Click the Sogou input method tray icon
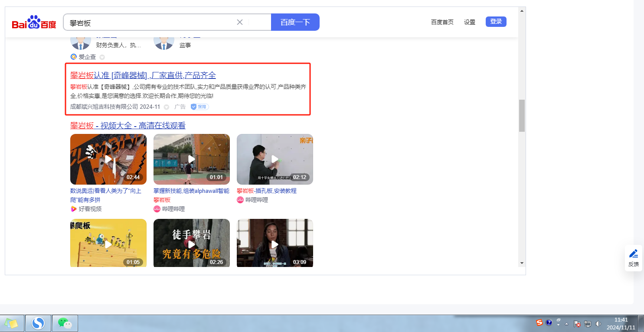The width and height of the screenshot is (644, 332). pos(539,322)
